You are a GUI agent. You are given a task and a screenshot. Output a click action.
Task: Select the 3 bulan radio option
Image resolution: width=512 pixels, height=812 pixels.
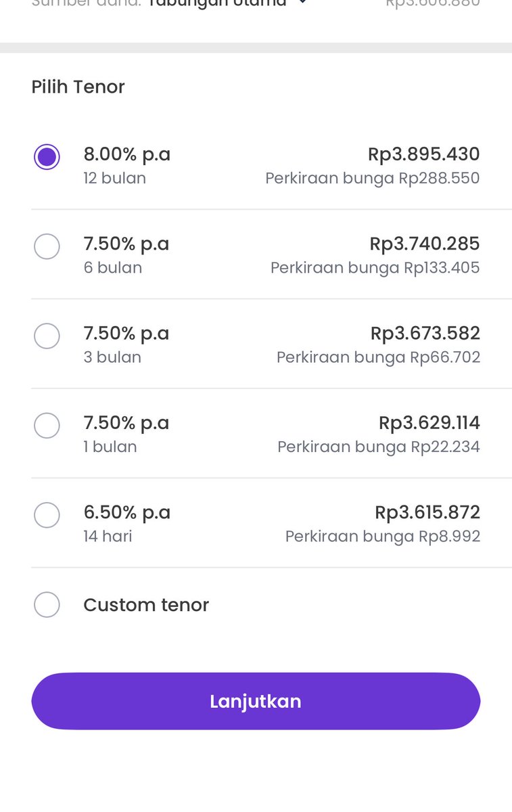pyautogui.click(x=47, y=336)
